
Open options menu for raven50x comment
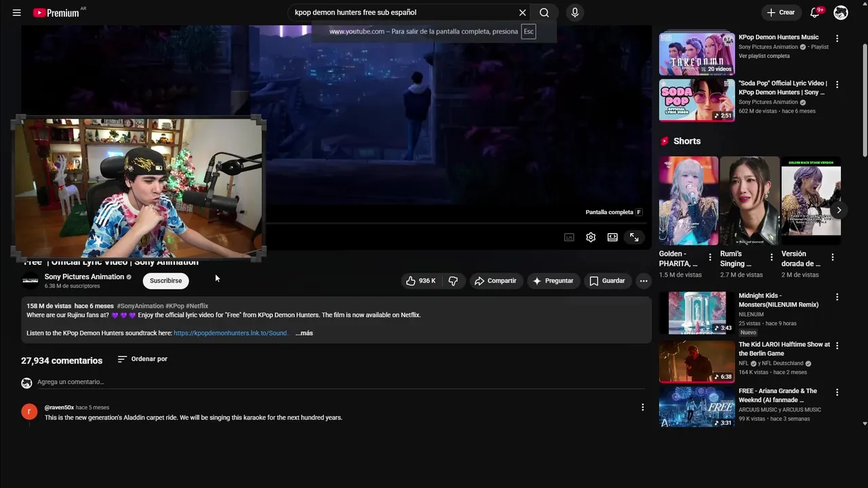[643, 407]
